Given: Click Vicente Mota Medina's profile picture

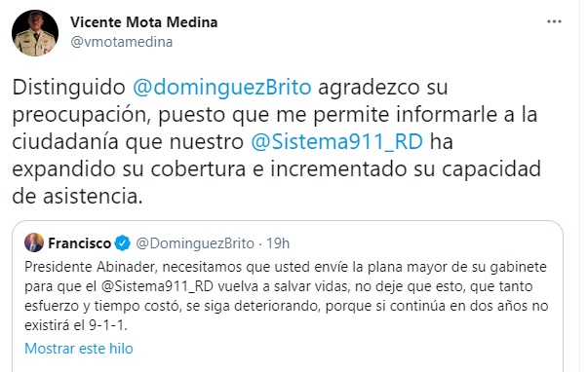Looking at the screenshot, I should (35, 33).
